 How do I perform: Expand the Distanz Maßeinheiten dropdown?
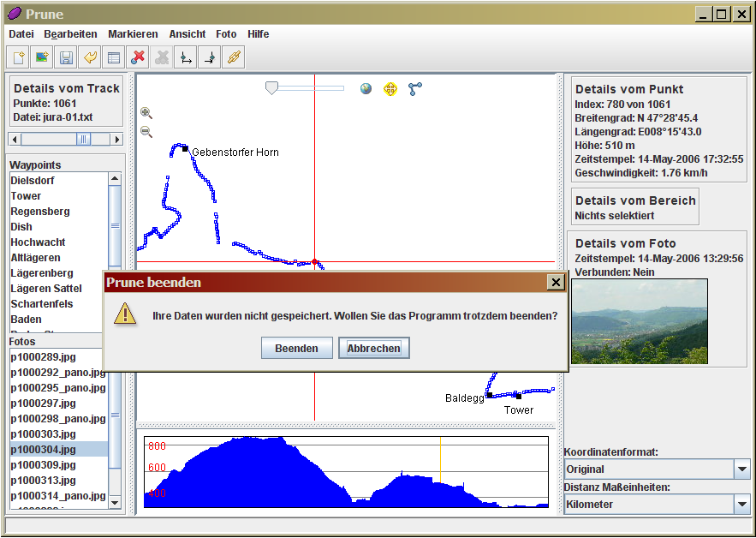742,505
